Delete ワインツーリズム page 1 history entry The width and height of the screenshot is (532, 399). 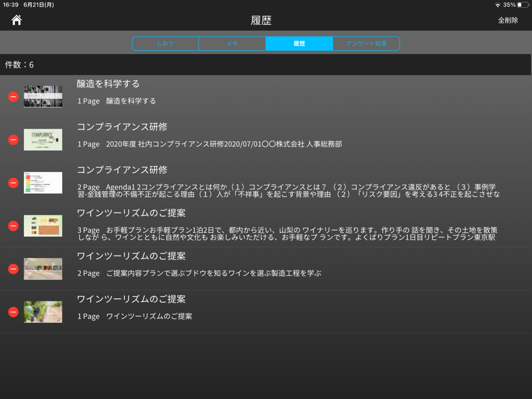(x=13, y=312)
